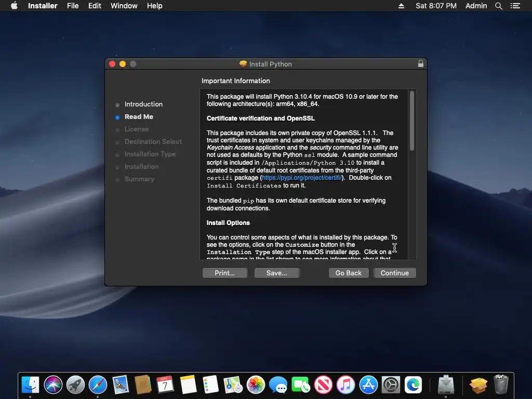
Task: Open the pypi.org certifi link
Action: pos(302,178)
